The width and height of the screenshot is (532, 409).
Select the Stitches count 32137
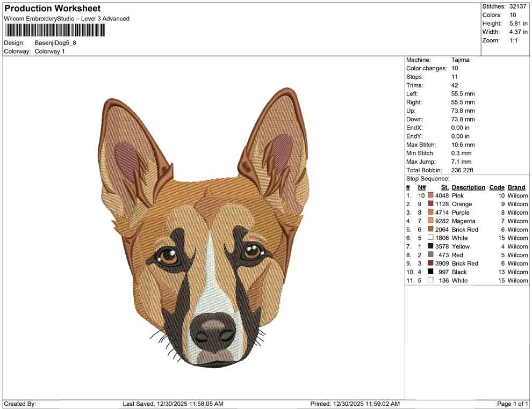click(517, 7)
